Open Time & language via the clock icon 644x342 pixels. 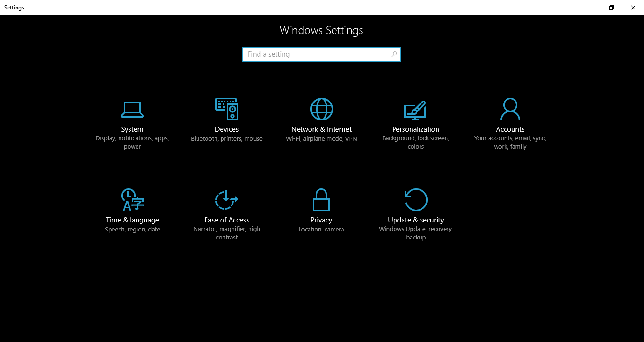pyautogui.click(x=132, y=200)
